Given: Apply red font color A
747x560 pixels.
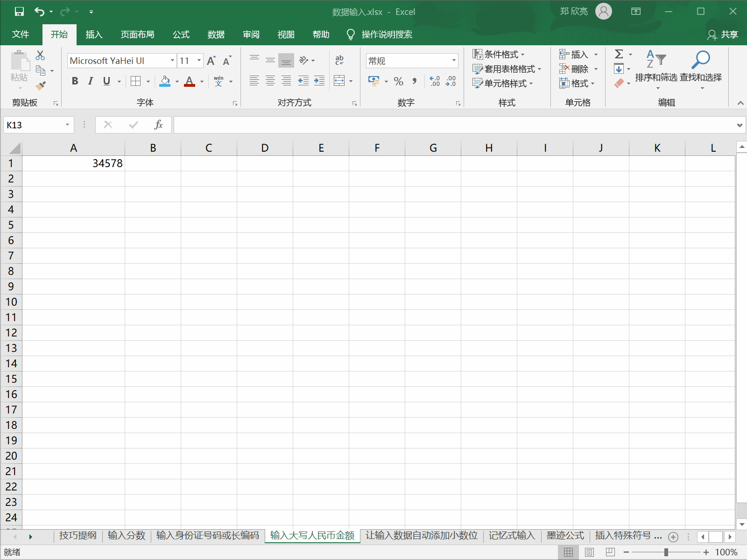Looking at the screenshot, I should coord(190,81).
